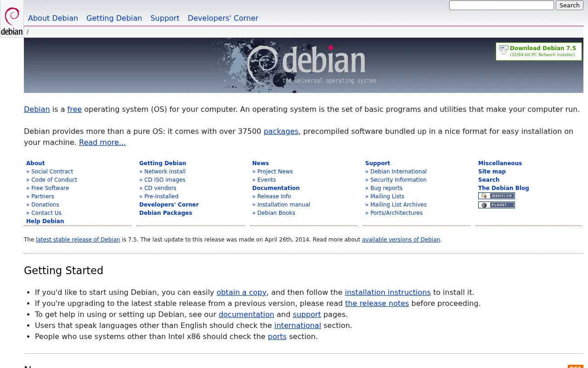Focus the search text field
The width and height of the screenshot is (588, 368).
502,5
